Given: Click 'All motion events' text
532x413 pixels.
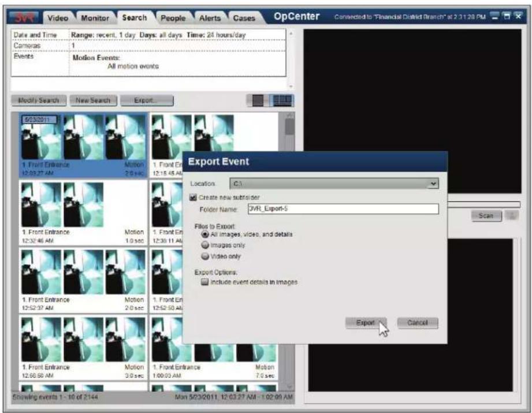Looking at the screenshot, I should point(133,66).
